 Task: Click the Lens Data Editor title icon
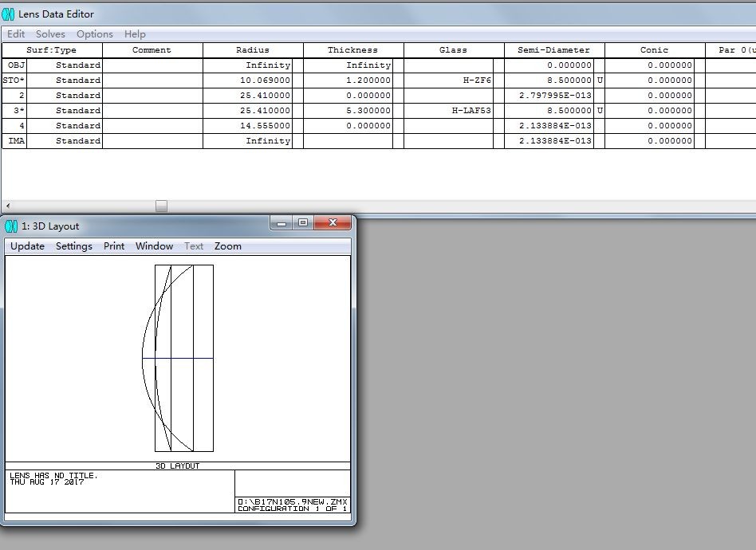click(x=8, y=14)
